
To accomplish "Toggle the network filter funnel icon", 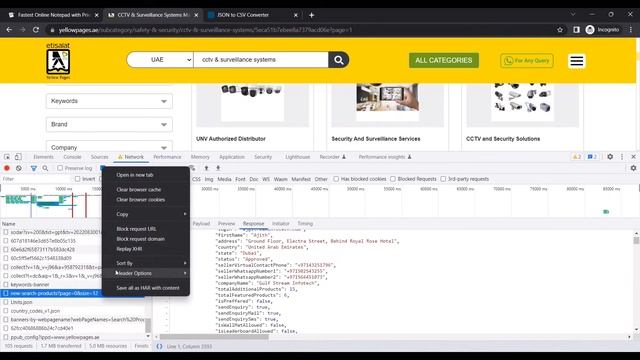I will pos(34,168).
